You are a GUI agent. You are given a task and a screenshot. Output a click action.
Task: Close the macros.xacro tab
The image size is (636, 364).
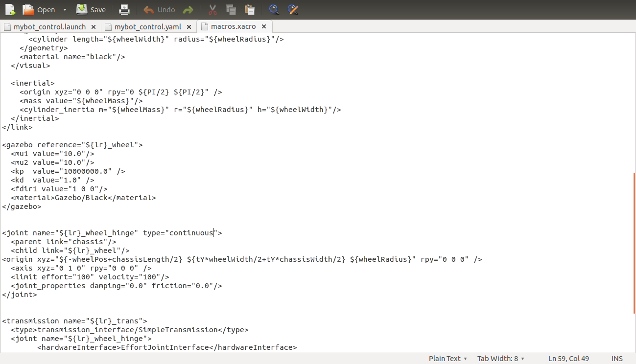click(x=263, y=27)
